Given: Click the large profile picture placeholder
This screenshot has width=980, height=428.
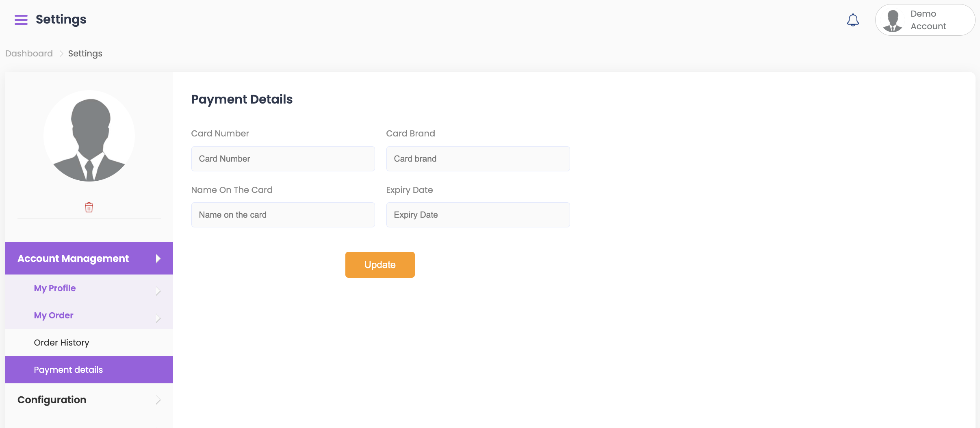Looking at the screenshot, I should click(89, 136).
